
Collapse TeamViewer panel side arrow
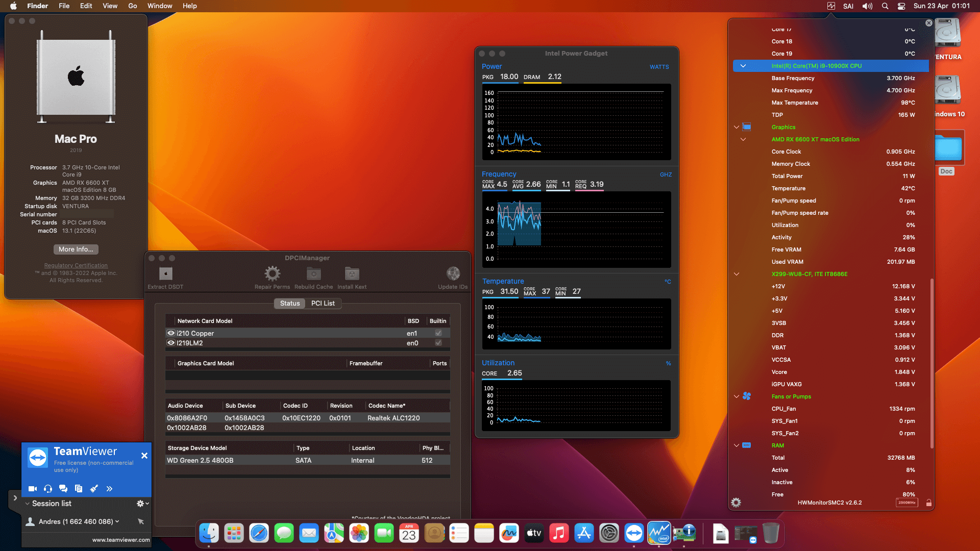15,498
